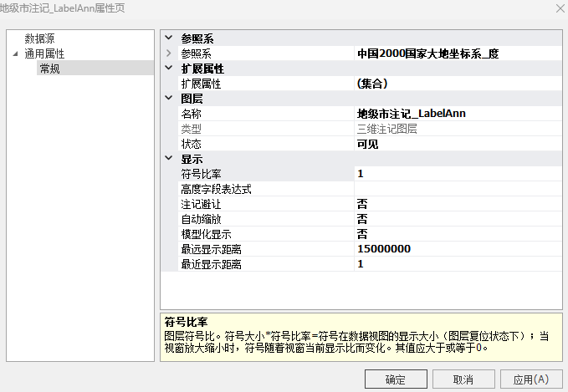This screenshot has width=568, height=392.
Task: Toggle the 注记避让 value
Action: click(456, 204)
